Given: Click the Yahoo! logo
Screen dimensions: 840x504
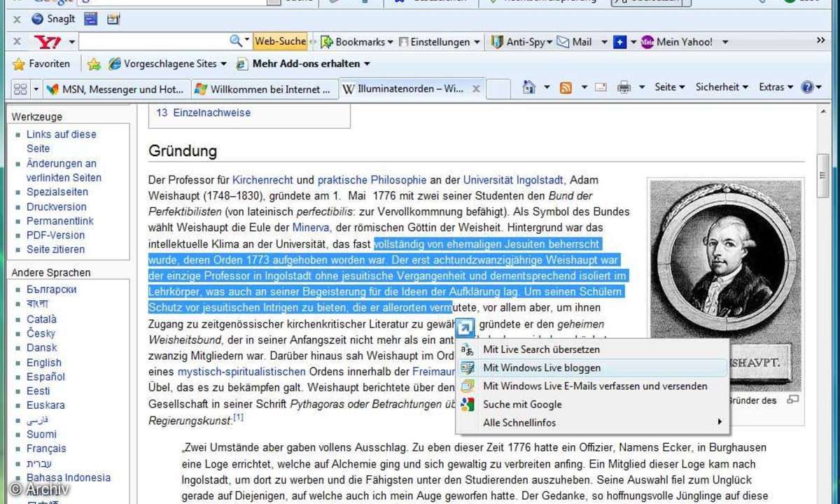Looking at the screenshot, I should coord(48,42).
